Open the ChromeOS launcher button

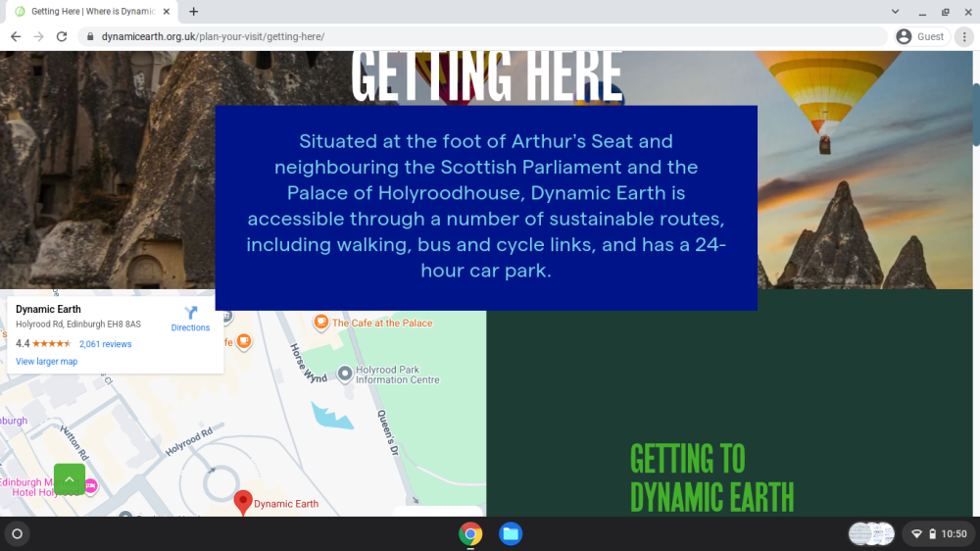(x=18, y=534)
